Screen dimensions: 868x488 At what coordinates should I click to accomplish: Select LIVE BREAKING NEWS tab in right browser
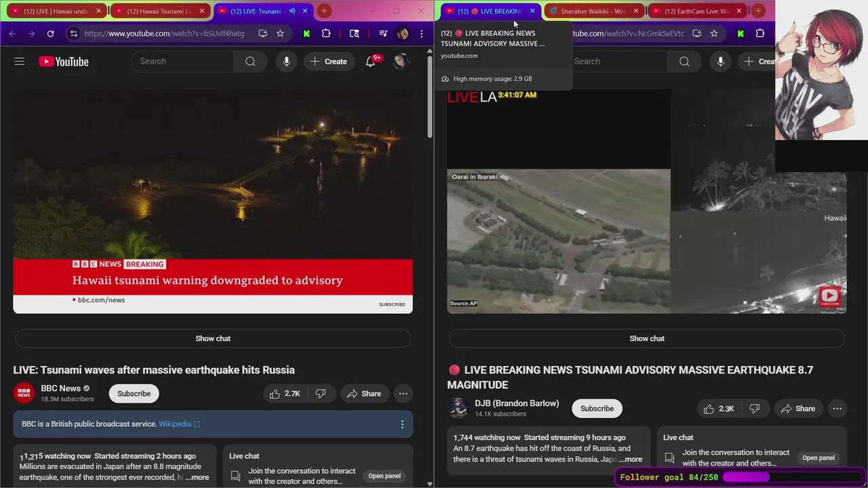490,11
